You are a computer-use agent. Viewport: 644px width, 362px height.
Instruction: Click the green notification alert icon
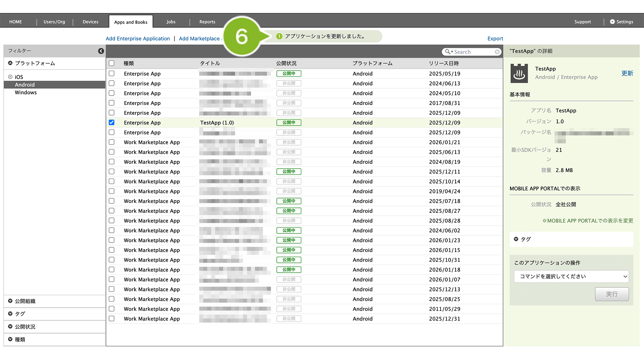coord(279,36)
